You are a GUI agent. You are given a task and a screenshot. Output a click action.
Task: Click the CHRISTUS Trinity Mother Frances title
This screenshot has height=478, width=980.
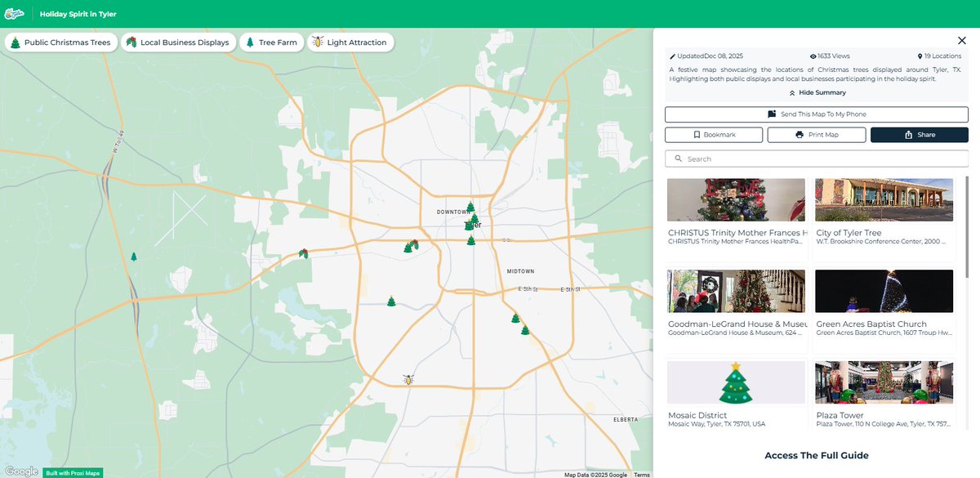737,233
